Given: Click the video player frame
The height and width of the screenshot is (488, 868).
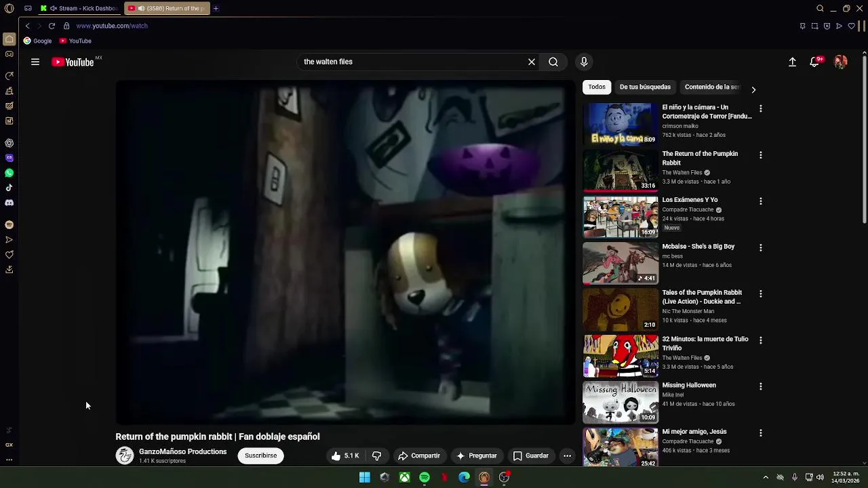Looking at the screenshot, I should tap(345, 252).
